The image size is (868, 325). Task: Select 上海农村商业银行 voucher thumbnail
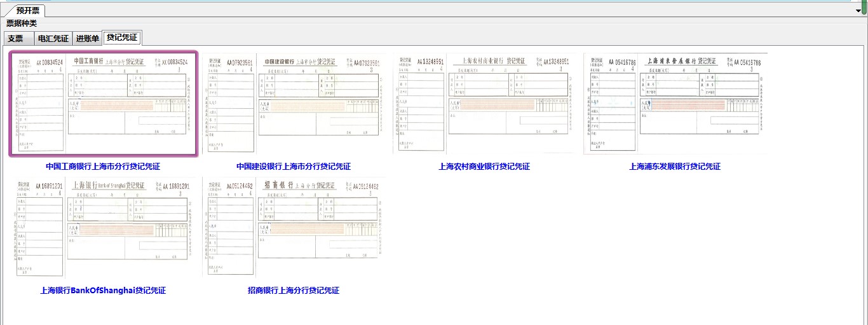click(484, 104)
